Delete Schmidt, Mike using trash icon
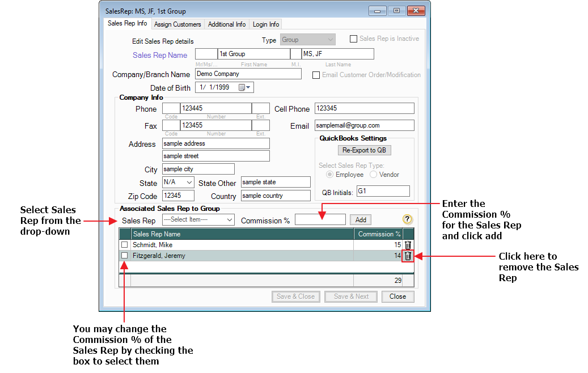 (408, 245)
